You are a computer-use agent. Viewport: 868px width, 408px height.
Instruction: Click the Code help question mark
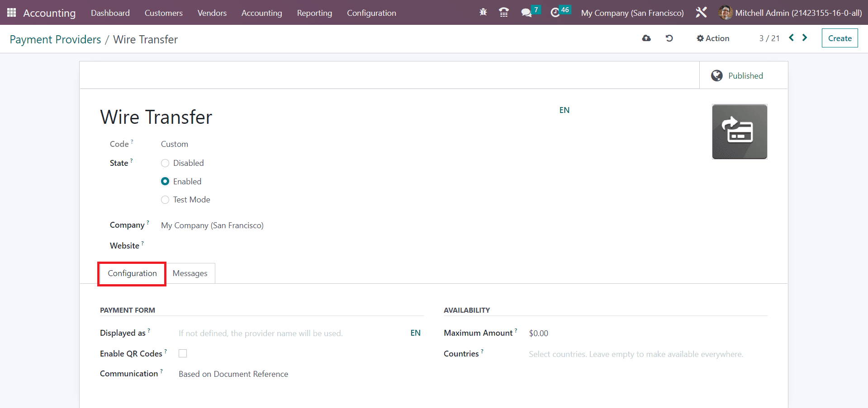132,141
